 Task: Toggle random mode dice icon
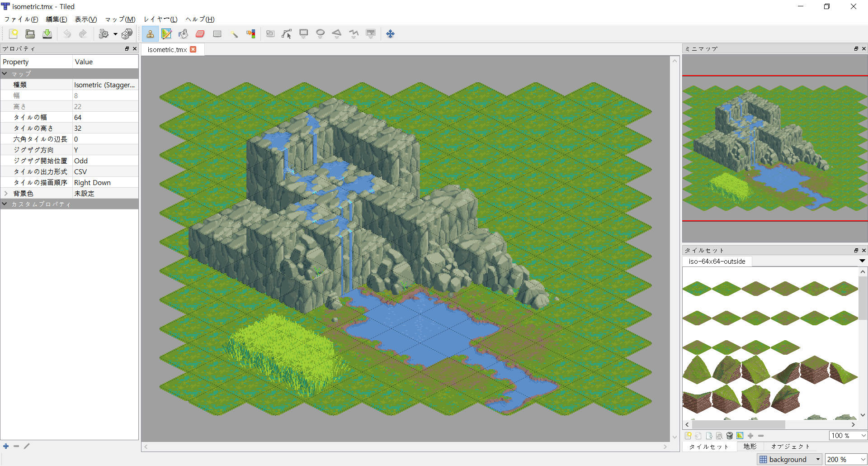(x=127, y=34)
